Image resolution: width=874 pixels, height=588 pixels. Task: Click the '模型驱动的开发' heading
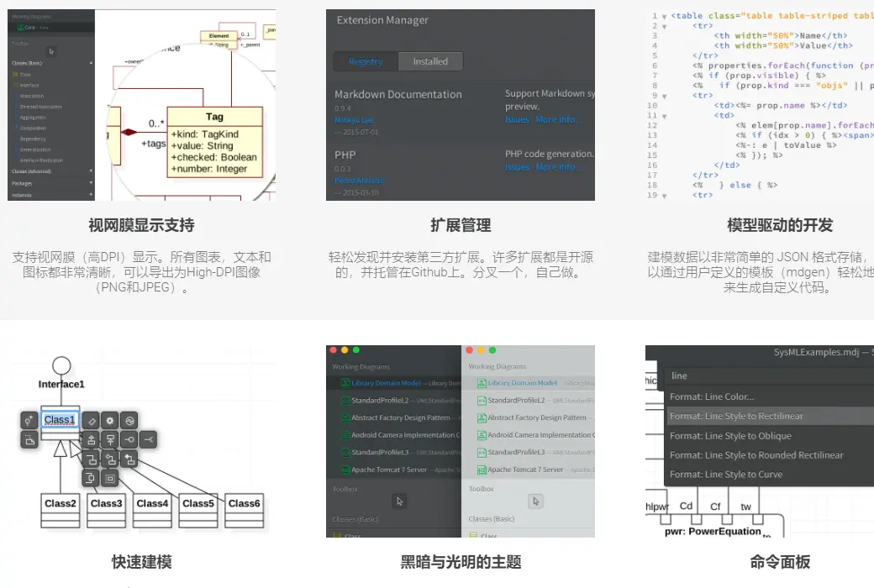[780, 225]
